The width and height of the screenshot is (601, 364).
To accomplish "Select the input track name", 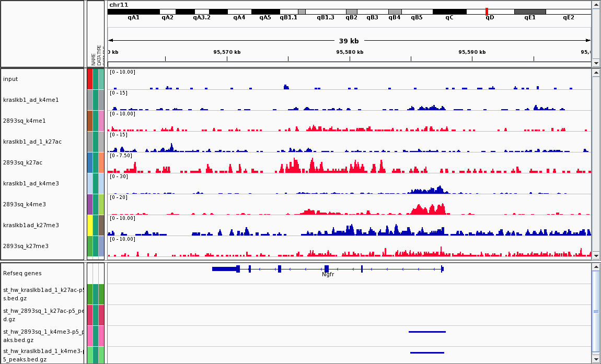I will tap(10, 79).
